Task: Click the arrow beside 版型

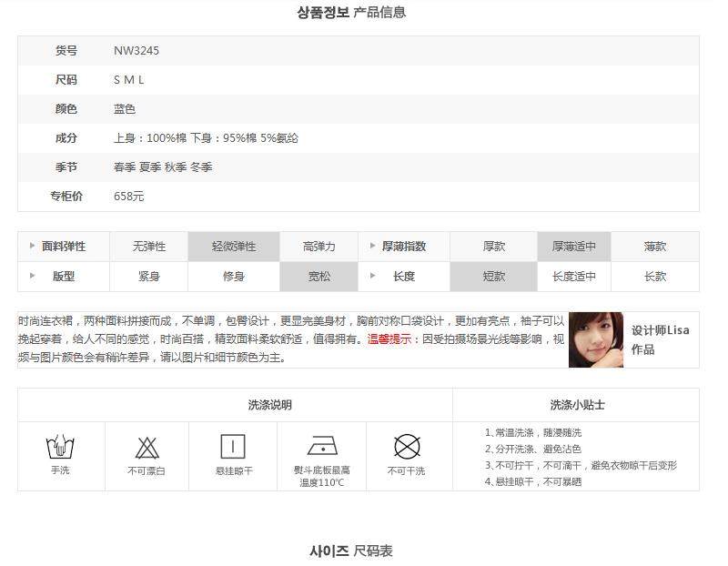Action: click(x=33, y=277)
